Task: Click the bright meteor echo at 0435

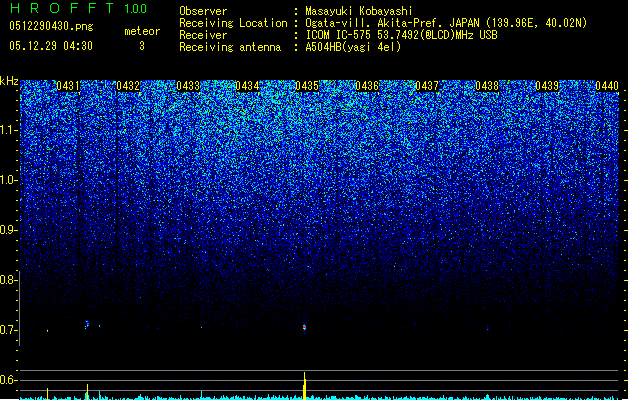Action: [304, 327]
